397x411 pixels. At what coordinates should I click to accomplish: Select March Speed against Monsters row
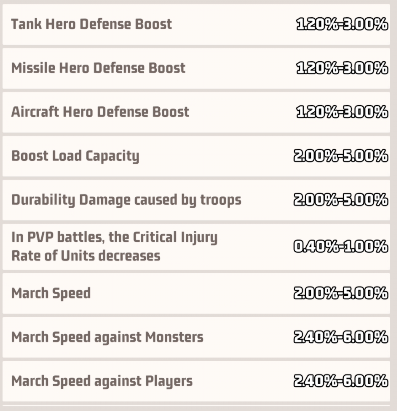(196, 338)
